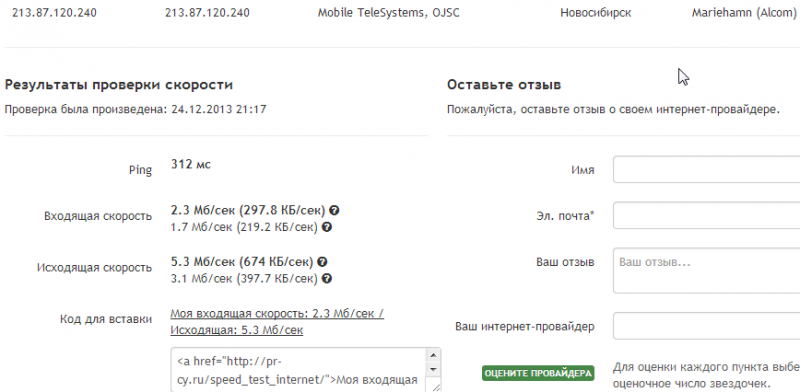The image size is (800, 392).
Task: Click help icon beside 3.1 Мб/сек value
Action: click(x=327, y=279)
